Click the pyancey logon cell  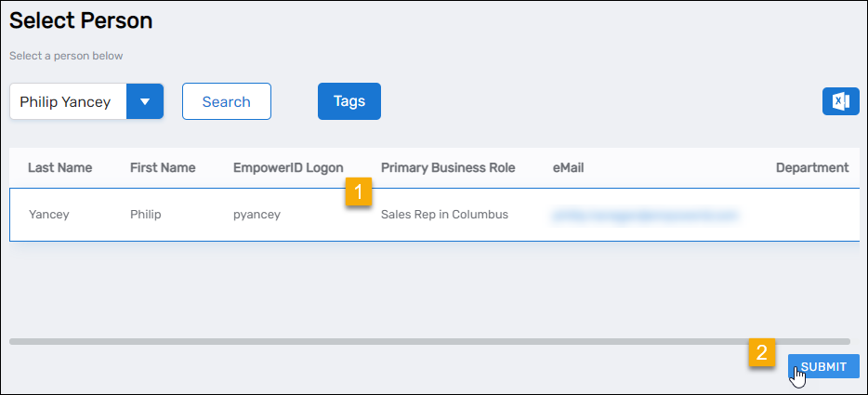pos(256,215)
